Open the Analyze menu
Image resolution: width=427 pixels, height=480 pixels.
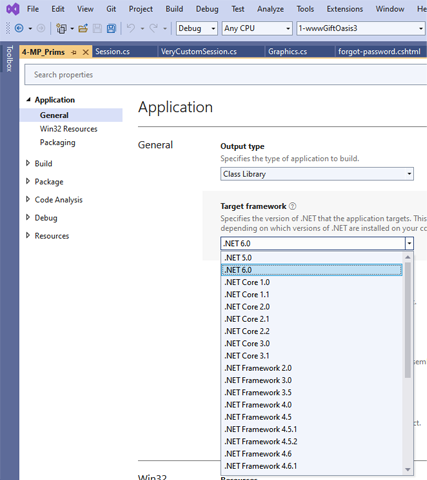point(270,9)
